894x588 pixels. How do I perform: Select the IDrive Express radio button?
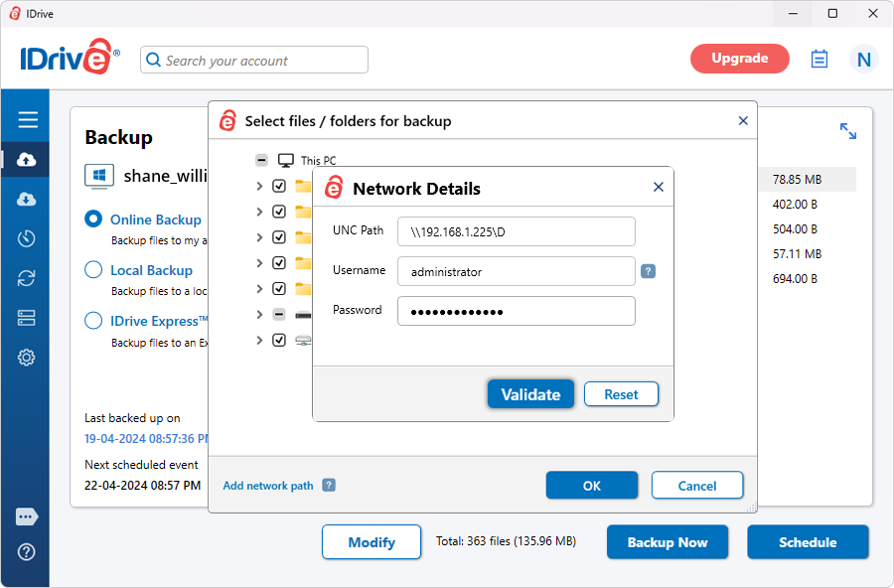93,321
